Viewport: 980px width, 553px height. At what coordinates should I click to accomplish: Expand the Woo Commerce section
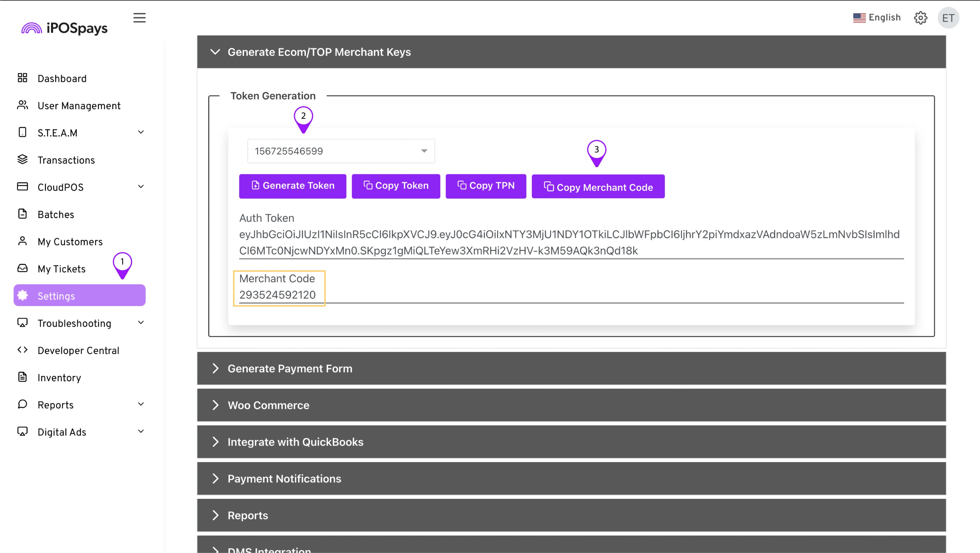tap(571, 405)
